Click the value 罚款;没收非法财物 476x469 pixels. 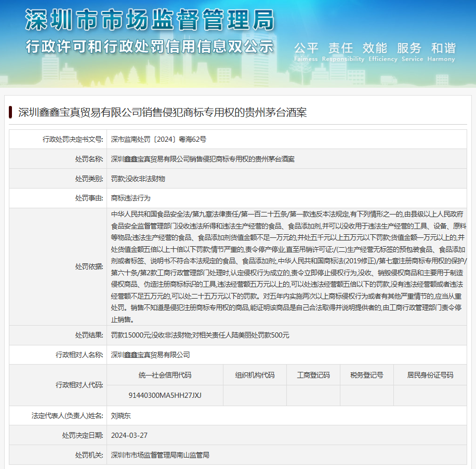(138, 179)
